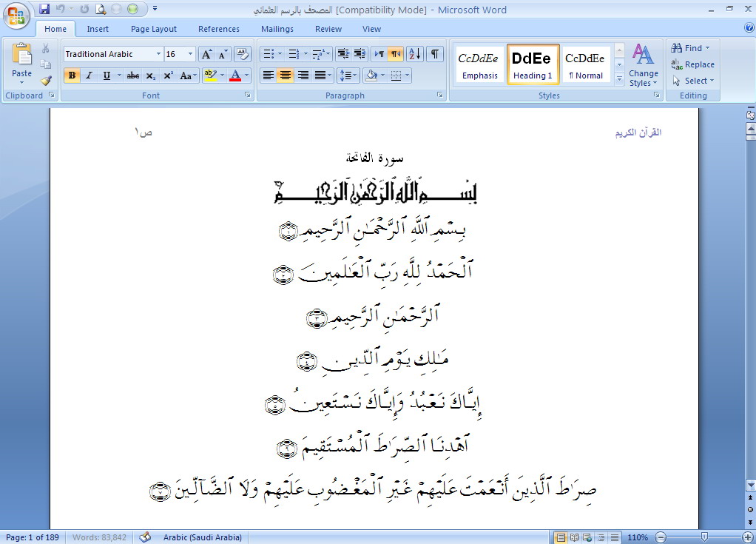Set right-to-left text direction
The image size is (756, 544).
(395, 53)
